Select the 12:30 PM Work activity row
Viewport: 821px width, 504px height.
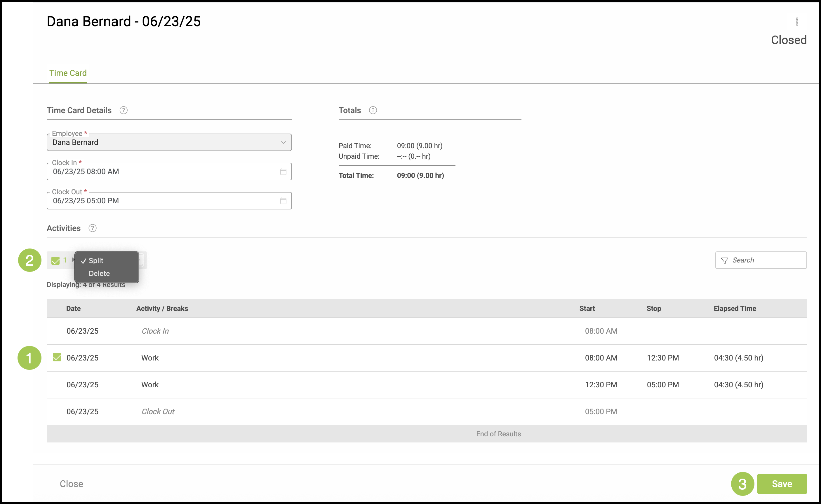[57, 385]
